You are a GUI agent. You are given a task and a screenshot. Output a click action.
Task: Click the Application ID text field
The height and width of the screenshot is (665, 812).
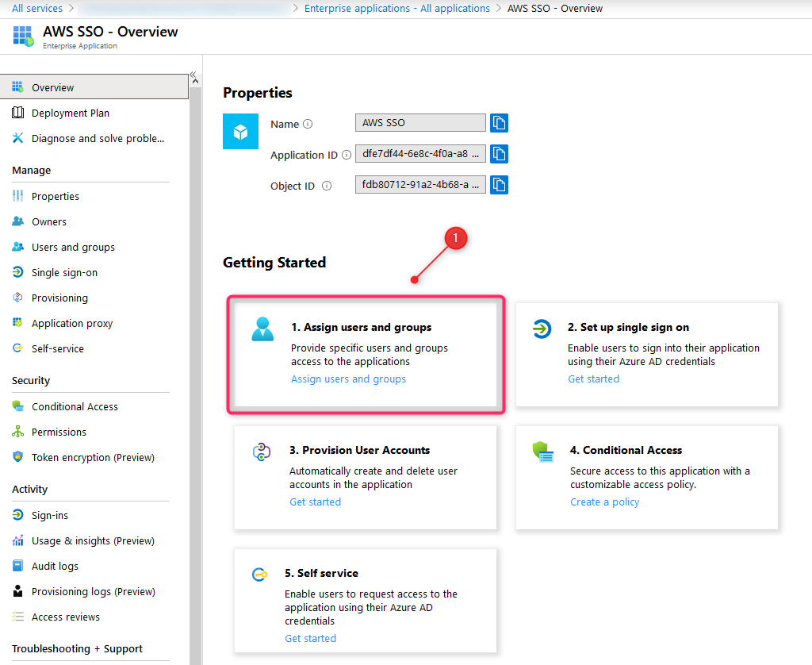click(420, 154)
